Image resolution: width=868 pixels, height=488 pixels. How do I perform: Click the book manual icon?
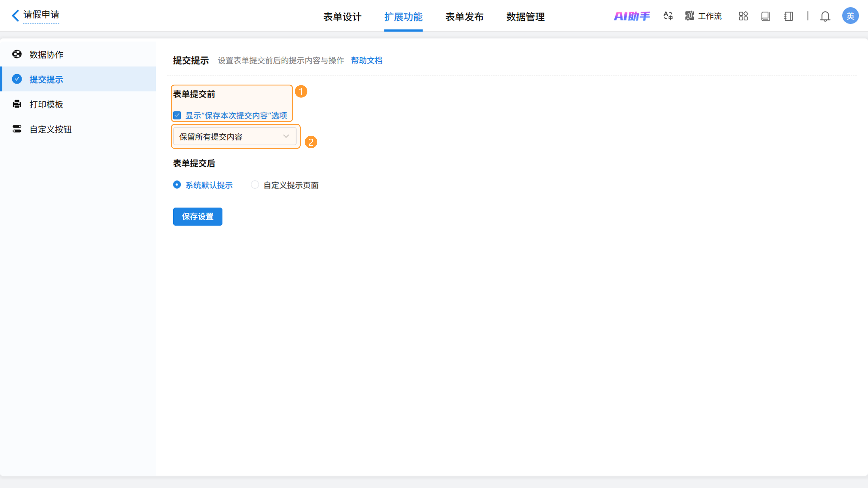(x=766, y=16)
